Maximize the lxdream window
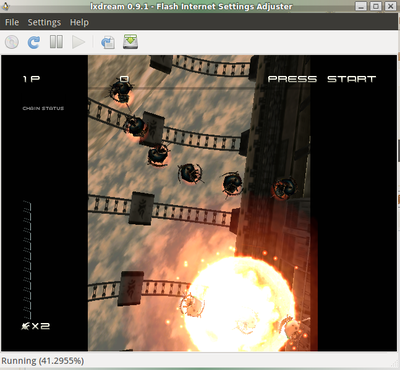Viewport: 400px width, 370px height. (x=376, y=6)
